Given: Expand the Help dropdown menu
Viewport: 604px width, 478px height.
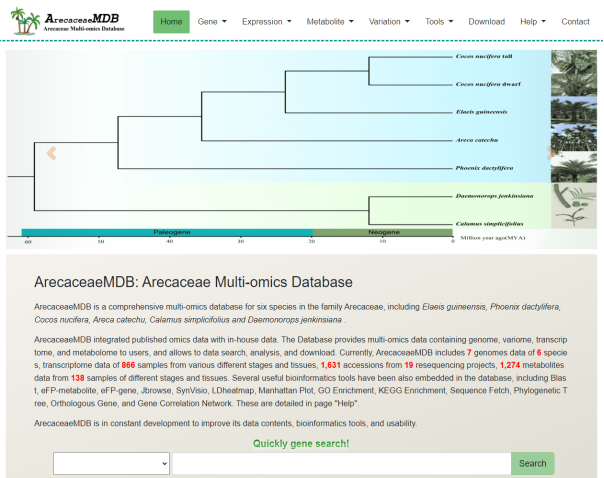Looking at the screenshot, I should (x=533, y=22).
